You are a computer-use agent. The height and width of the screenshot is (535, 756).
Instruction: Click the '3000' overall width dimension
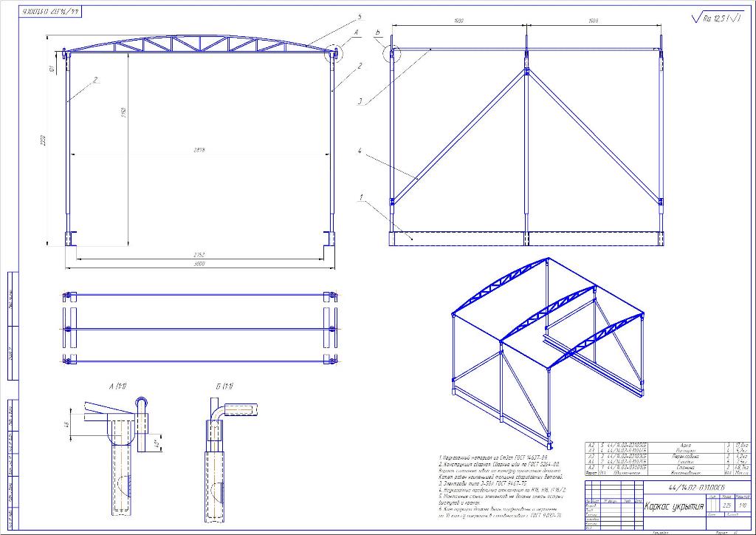199,265
